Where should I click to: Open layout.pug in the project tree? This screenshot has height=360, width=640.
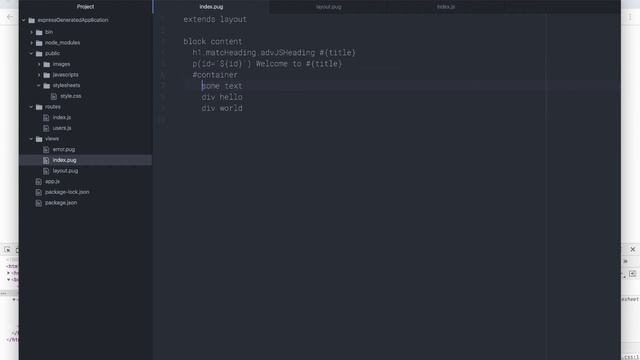coord(65,171)
